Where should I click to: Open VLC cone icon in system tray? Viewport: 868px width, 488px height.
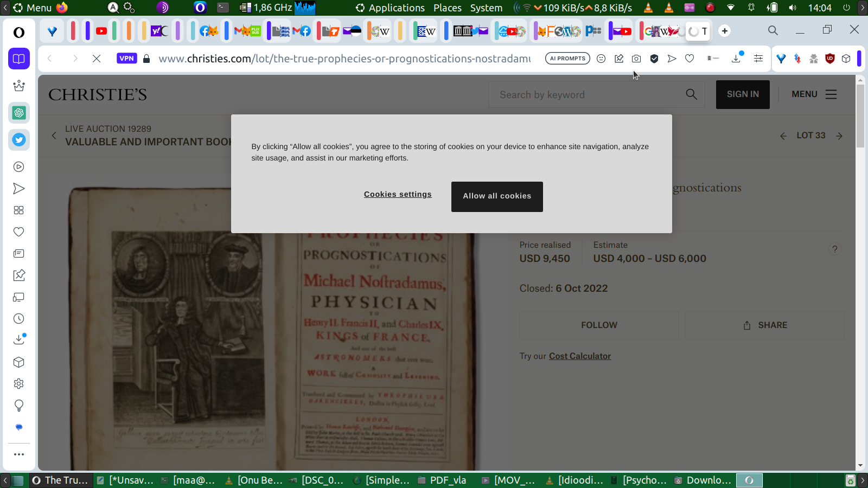[x=648, y=8]
